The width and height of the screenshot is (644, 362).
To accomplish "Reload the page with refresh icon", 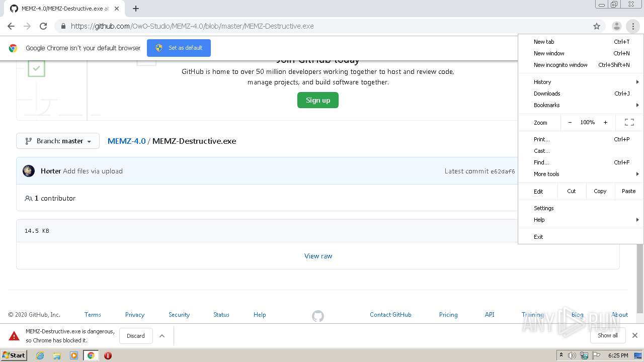I will click(43, 26).
